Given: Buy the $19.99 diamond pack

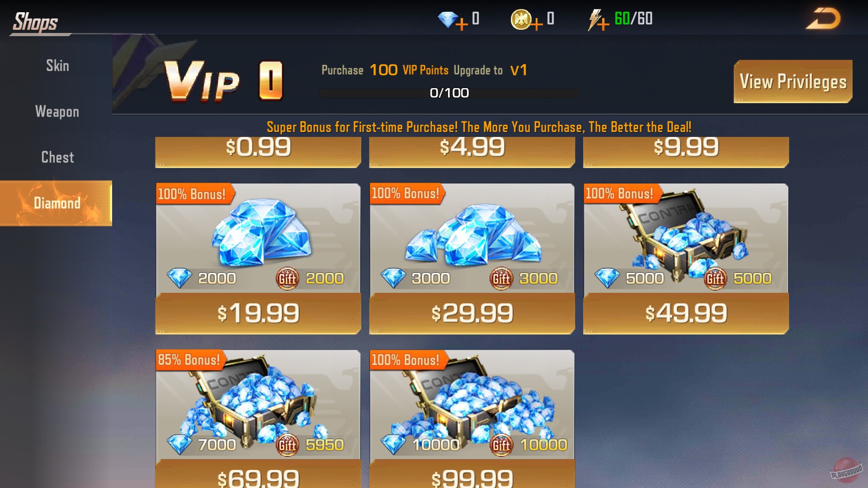Looking at the screenshot, I should [258, 314].
